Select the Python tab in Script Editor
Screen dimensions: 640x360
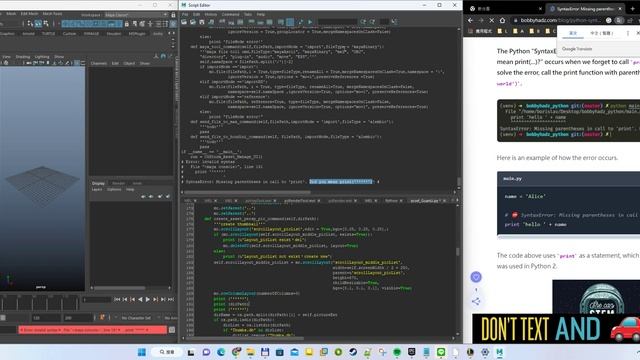coord(391,200)
